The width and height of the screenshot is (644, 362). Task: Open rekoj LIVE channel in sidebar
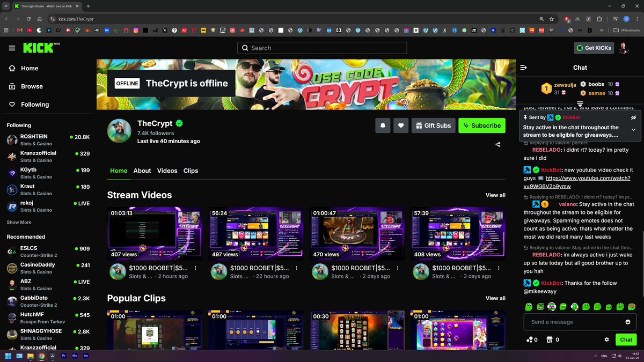[x=48, y=206]
